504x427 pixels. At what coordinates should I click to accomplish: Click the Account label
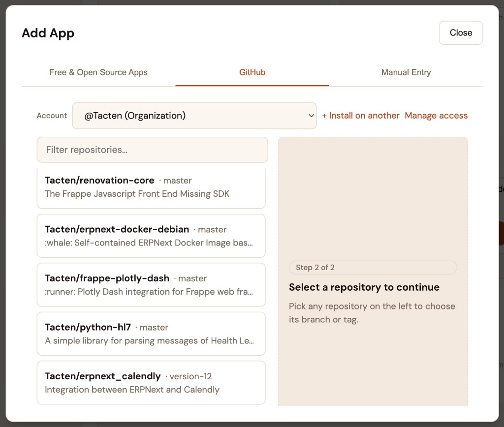point(52,116)
